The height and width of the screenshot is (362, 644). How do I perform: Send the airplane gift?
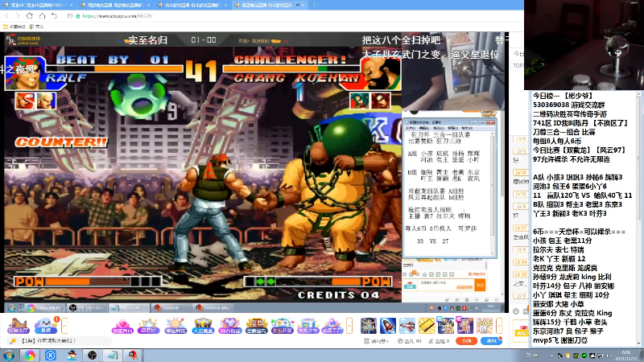point(407,326)
